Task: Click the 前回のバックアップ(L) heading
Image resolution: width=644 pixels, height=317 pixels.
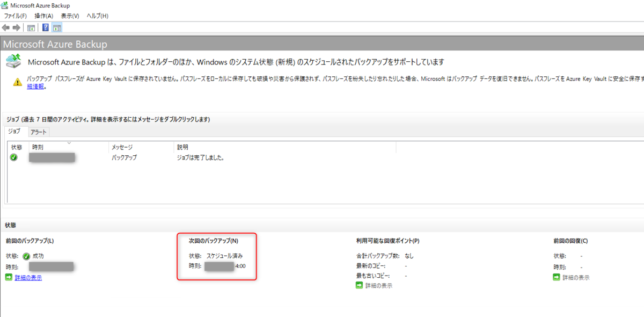Action: point(30,241)
